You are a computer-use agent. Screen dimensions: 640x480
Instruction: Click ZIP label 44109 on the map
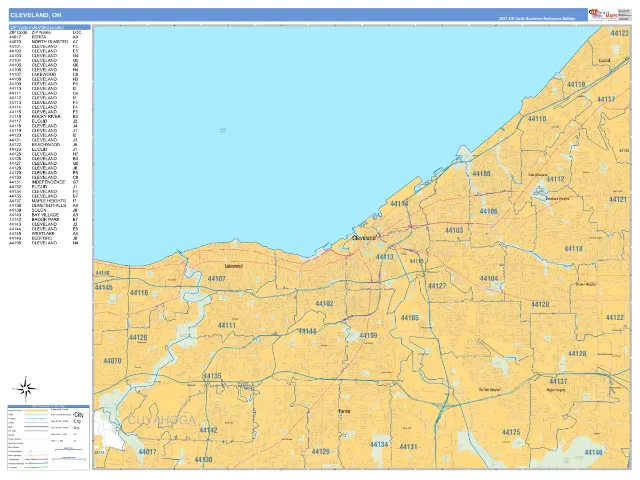[368, 336]
